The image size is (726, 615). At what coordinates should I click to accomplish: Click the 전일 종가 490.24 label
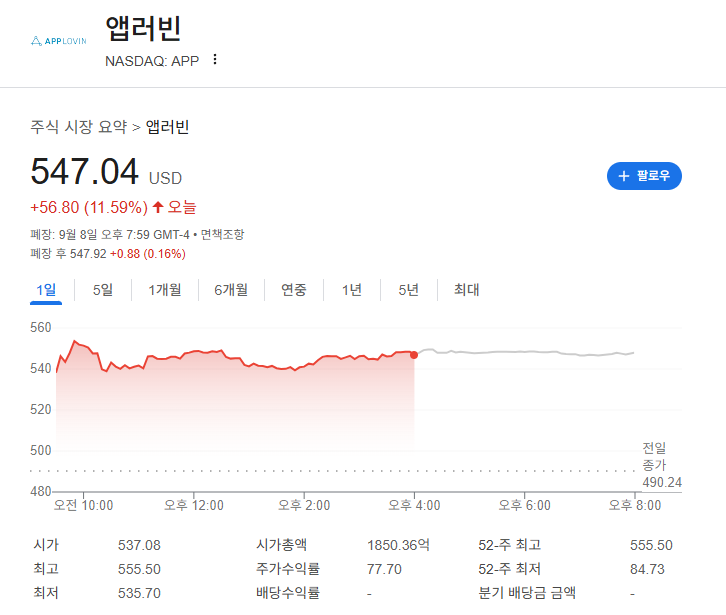coord(661,465)
